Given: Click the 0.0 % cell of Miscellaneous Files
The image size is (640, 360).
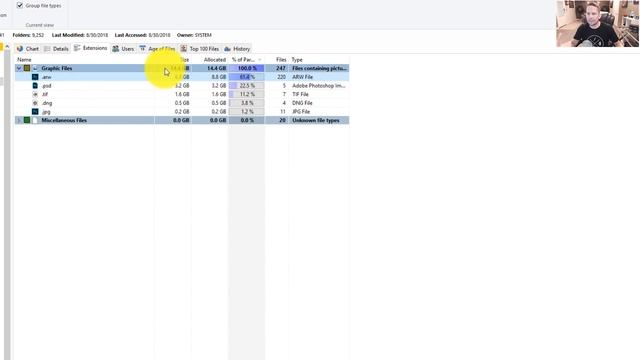Looking at the screenshot, I should 247,120.
